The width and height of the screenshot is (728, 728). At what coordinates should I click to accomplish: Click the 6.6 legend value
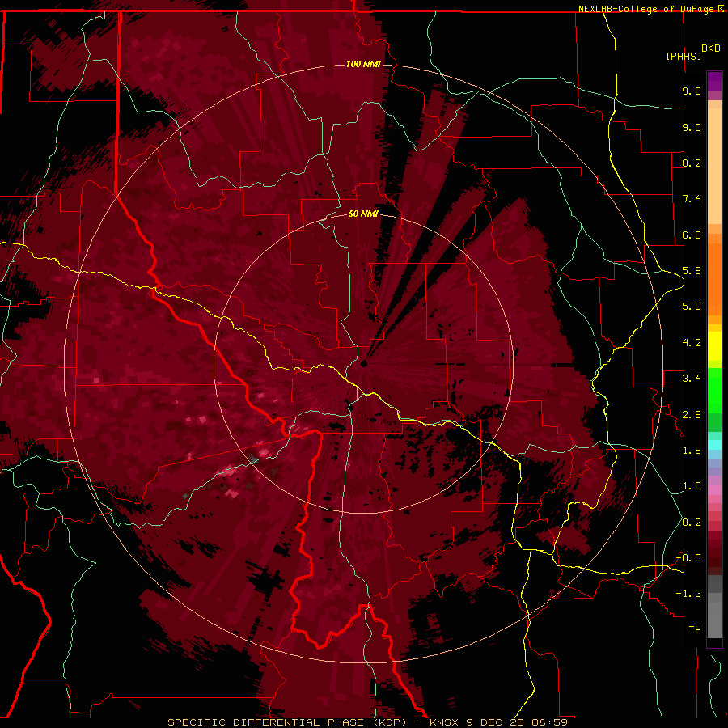[692, 235]
